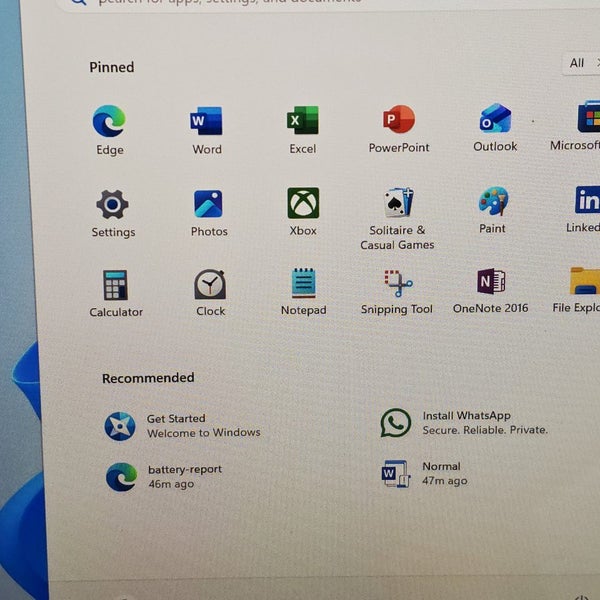
Task: Open the Settings gear icon
Action: (112, 205)
